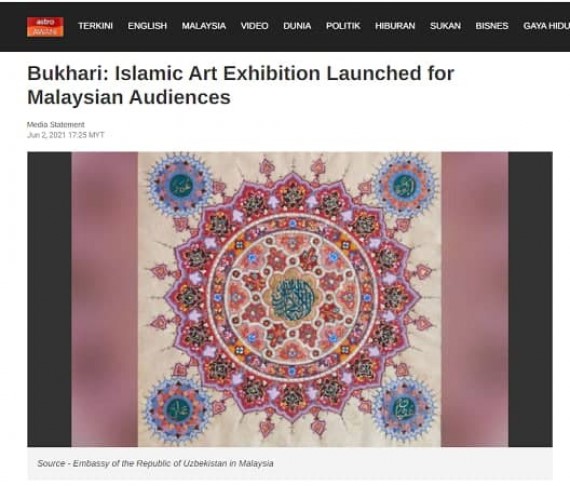
Task: Click the Astro Awani logo
Action: tap(45, 27)
